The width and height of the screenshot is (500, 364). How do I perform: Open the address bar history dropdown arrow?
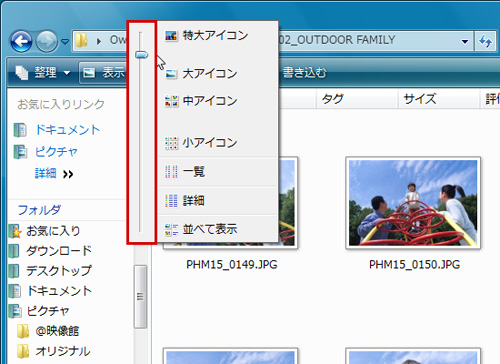(x=465, y=42)
